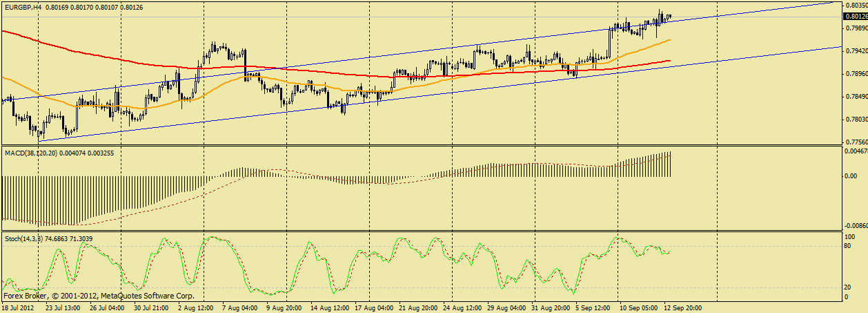
Task: Click the Stochastic 100 level label
Action: 850,237
